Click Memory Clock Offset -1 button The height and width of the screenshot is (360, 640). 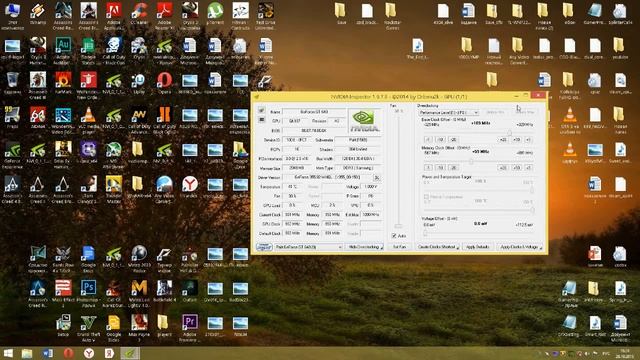[x=428, y=168]
